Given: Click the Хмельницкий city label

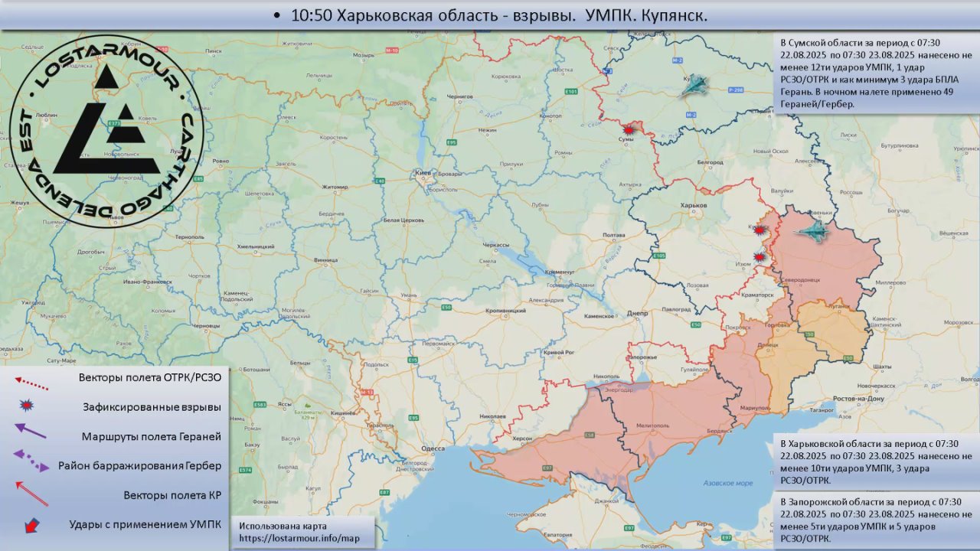Looking at the screenshot, I should pyautogui.click(x=255, y=246).
